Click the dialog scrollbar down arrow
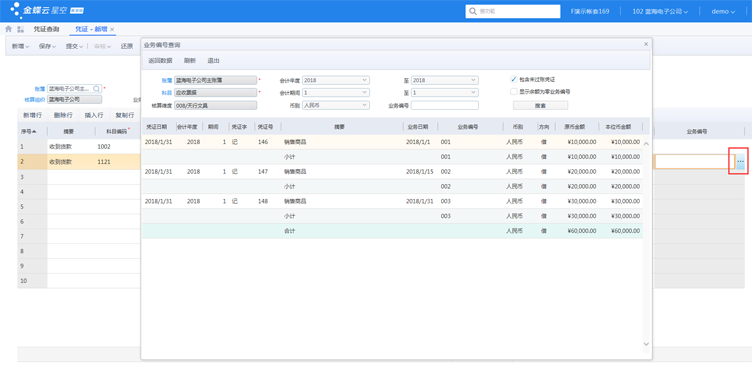The height and width of the screenshot is (365, 752). [646, 344]
